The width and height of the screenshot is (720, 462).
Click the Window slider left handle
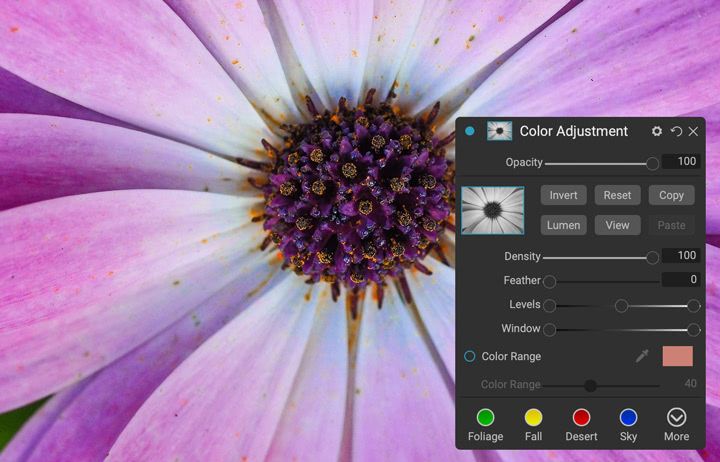[x=550, y=330]
